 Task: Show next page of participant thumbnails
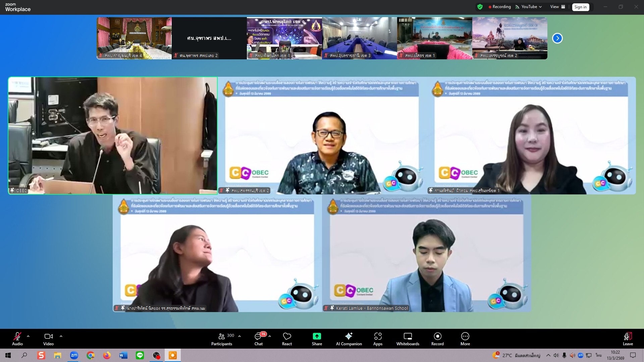(557, 38)
